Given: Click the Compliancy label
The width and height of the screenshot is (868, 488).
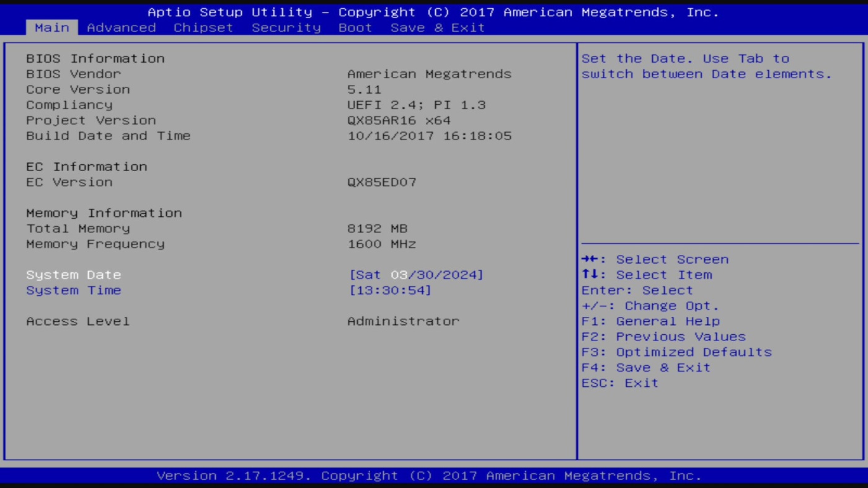Looking at the screenshot, I should coord(69,105).
